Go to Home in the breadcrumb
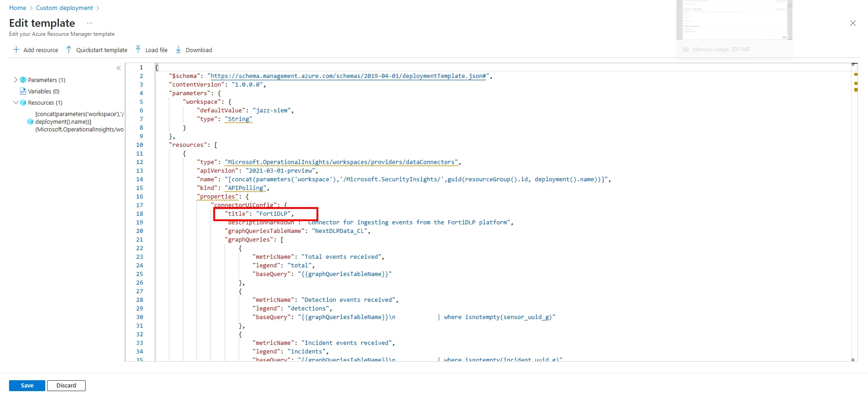868x397 pixels. tap(18, 8)
